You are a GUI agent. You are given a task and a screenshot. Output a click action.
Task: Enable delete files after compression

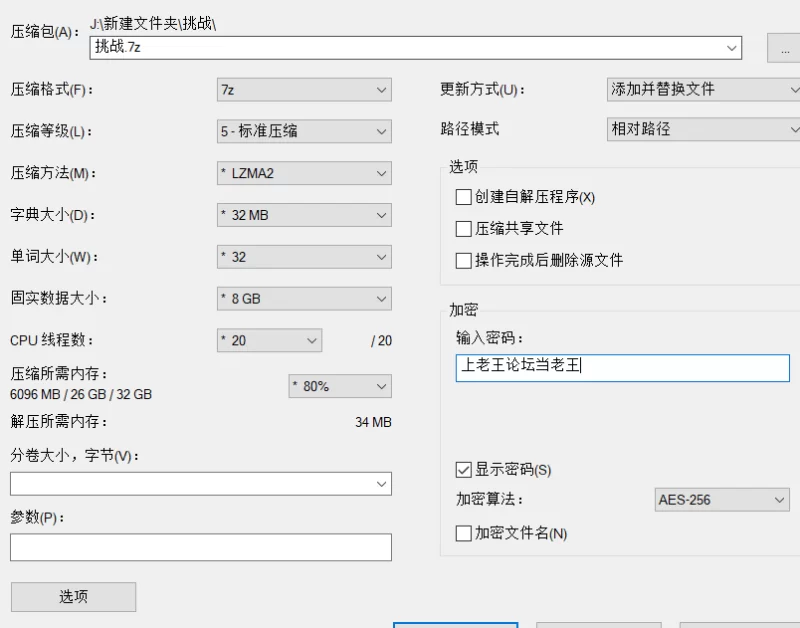tap(462, 260)
